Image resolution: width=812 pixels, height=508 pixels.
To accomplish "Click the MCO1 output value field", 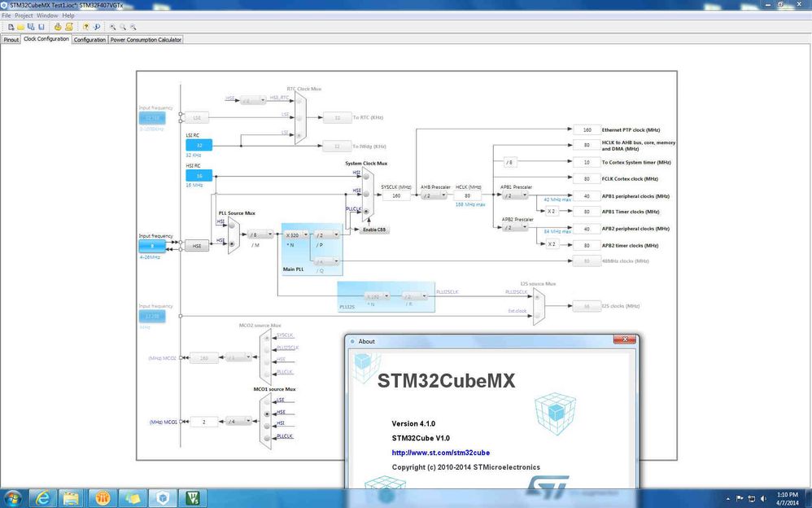I will (x=204, y=422).
